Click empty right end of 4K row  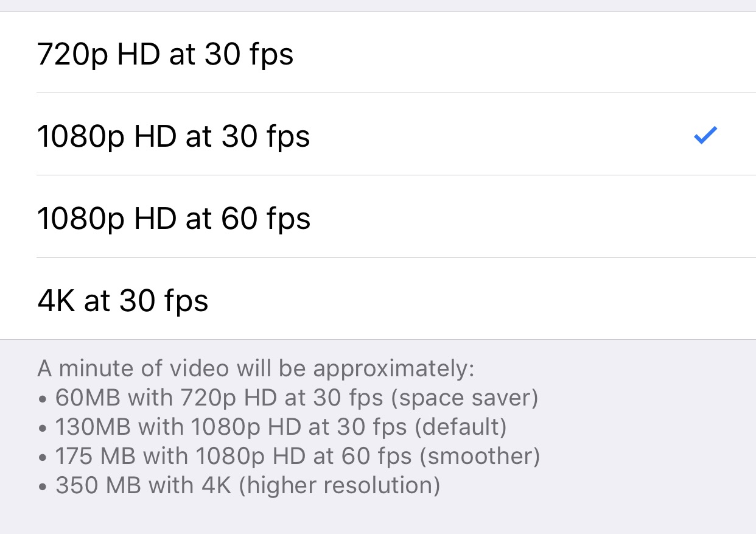670,301
